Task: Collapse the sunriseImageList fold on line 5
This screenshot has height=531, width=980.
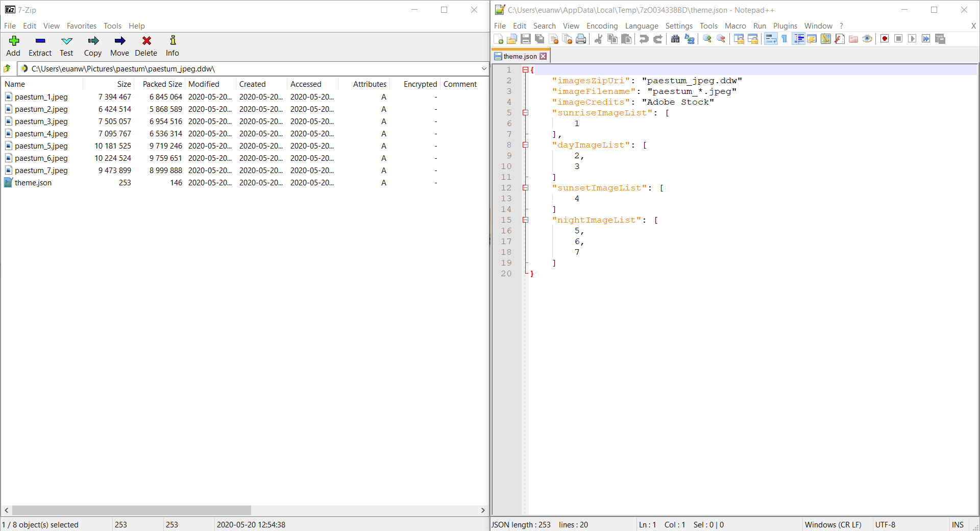Action: click(x=526, y=113)
